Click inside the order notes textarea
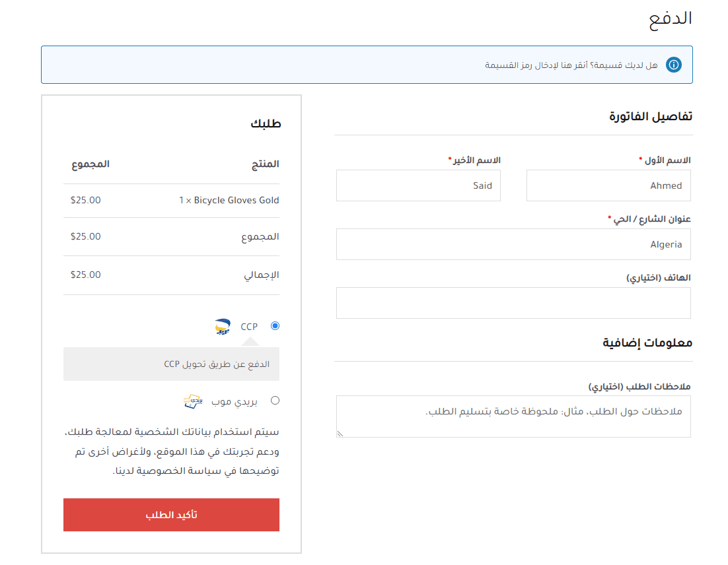The width and height of the screenshot is (728, 565). click(x=513, y=416)
